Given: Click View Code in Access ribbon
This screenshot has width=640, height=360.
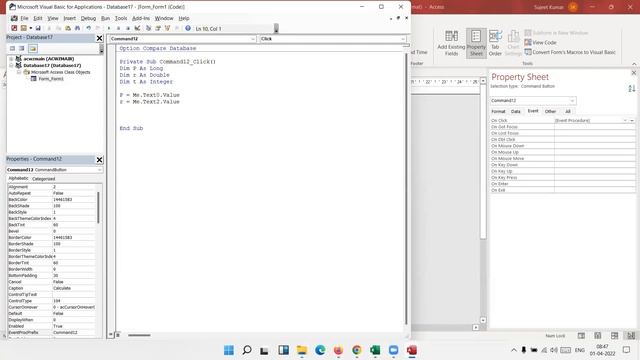Looking at the screenshot, I should [x=540, y=42].
